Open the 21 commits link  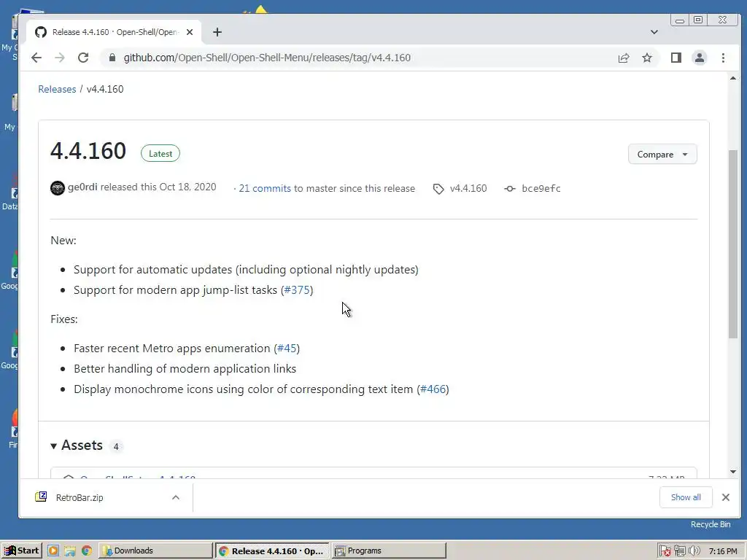tap(264, 188)
